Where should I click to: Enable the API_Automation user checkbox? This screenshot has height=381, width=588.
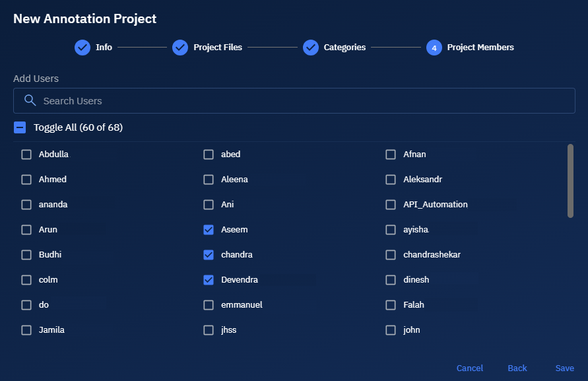coord(391,205)
